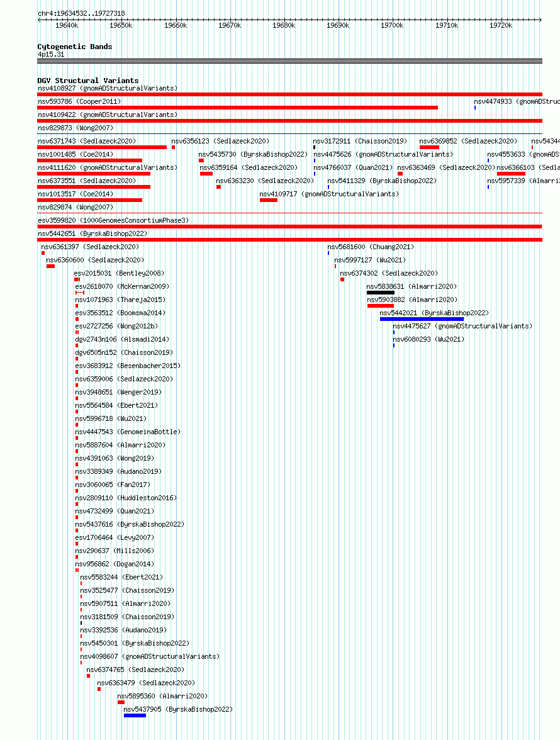
Task: Open nsv3948651 (Wenger2019) variant
Action: coord(118,392)
